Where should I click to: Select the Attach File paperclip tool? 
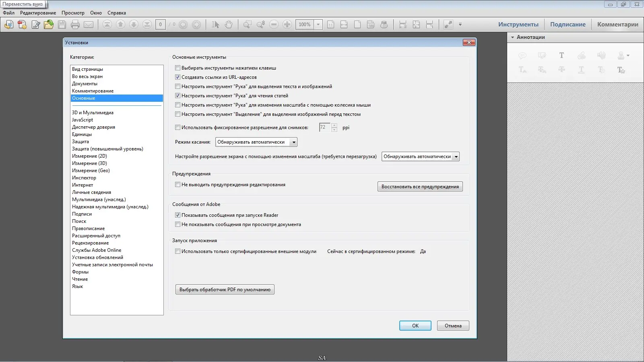coord(582,56)
